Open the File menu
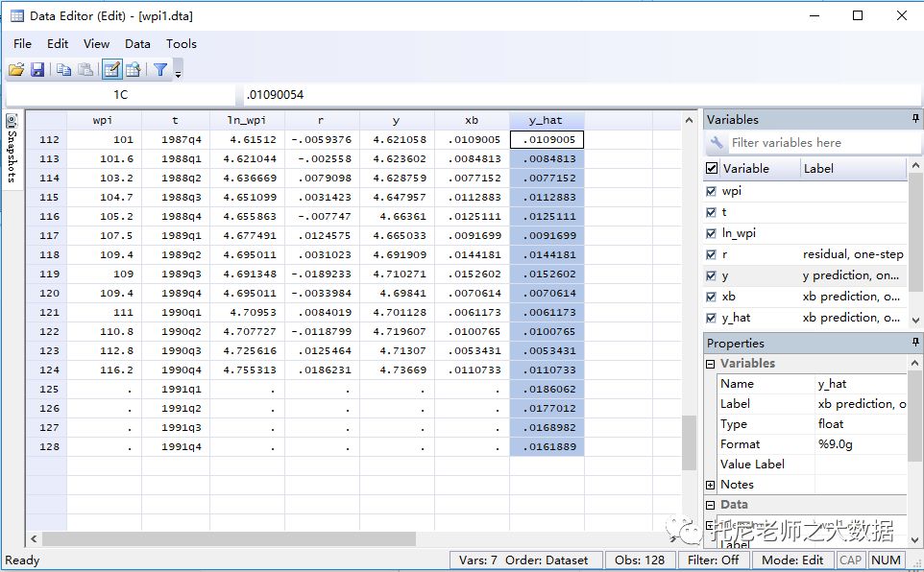This screenshot has height=572, width=924. coord(22,43)
